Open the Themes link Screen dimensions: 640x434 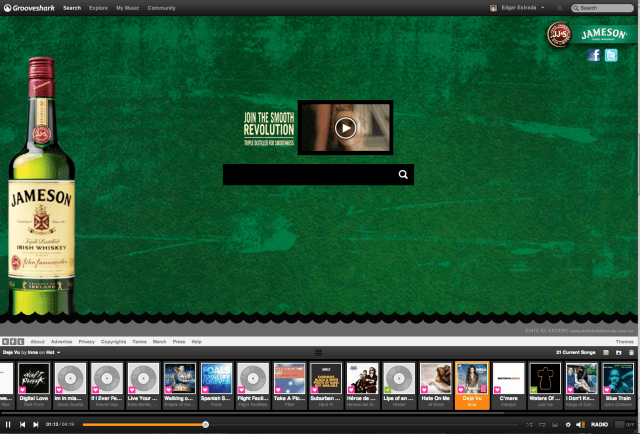624,341
